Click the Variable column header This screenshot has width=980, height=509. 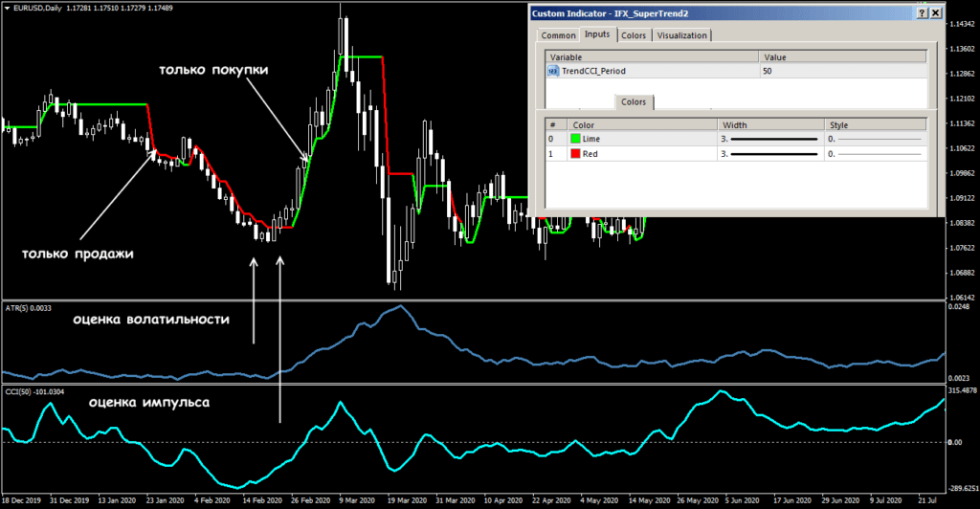pyautogui.click(x=651, y=57)
